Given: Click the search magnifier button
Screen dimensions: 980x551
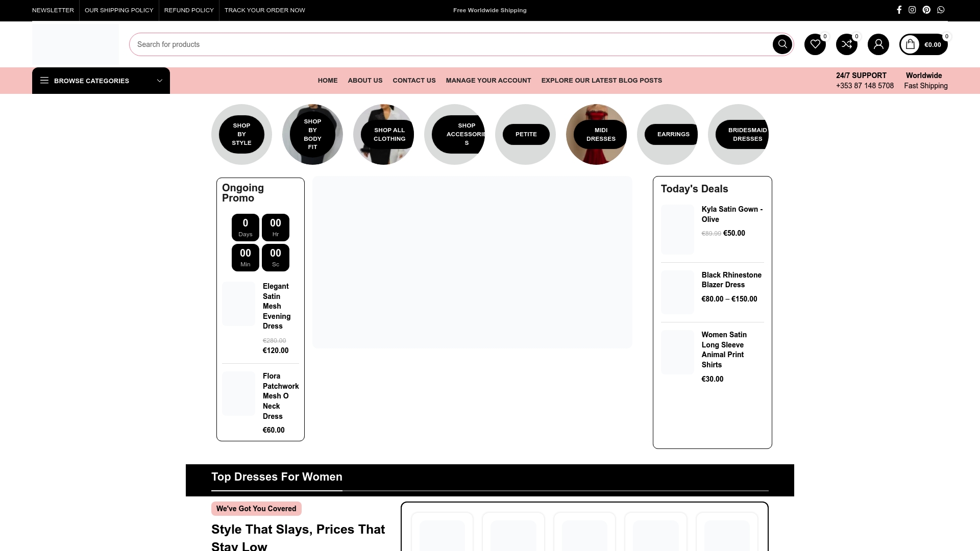Looking at the screenshot, I should coord(782,44).
